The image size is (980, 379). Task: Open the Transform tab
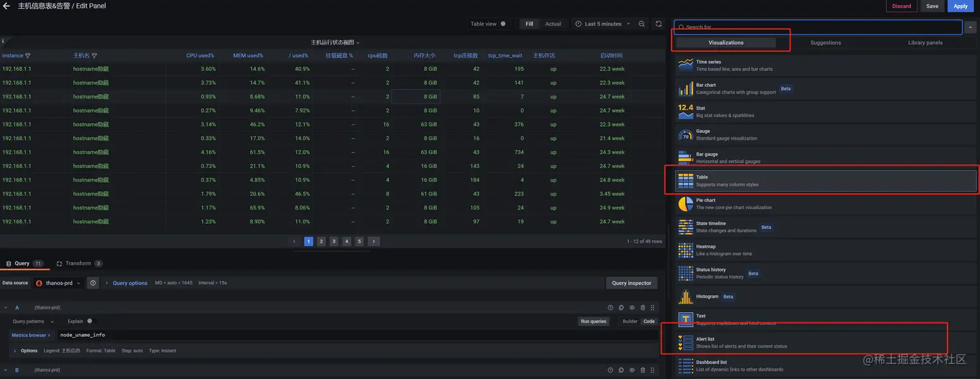[79, 263]
